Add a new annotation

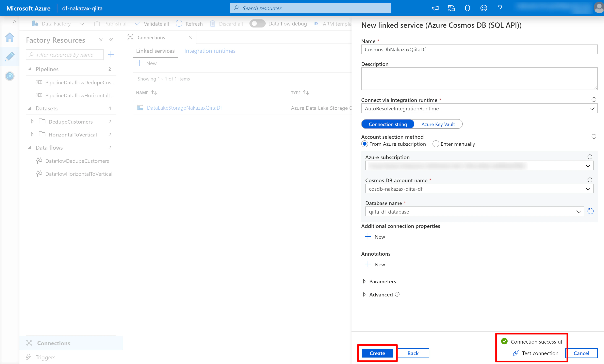375,264
